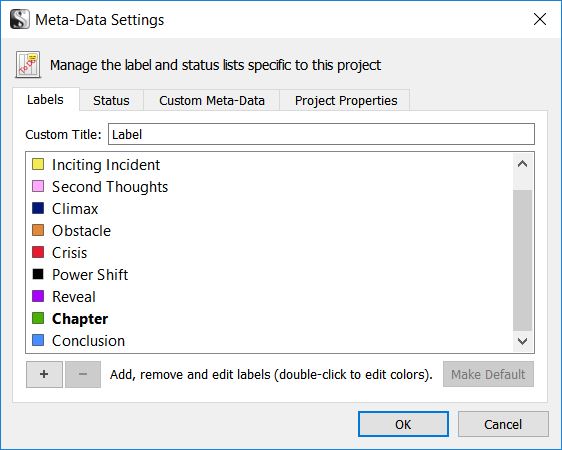Viewport: 562px width, 450px height.
Task: Select the Climax label
Action: (x=75, y=209)
